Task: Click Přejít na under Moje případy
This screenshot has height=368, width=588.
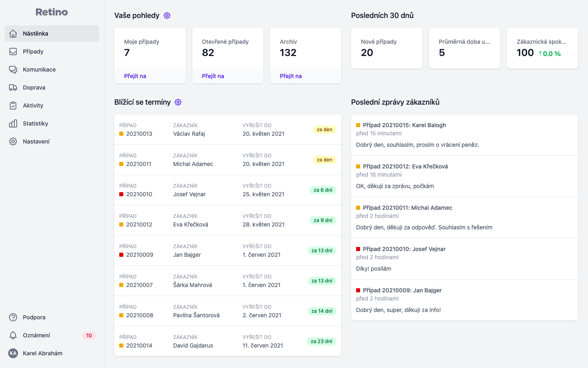Action: tap(135, 76)
